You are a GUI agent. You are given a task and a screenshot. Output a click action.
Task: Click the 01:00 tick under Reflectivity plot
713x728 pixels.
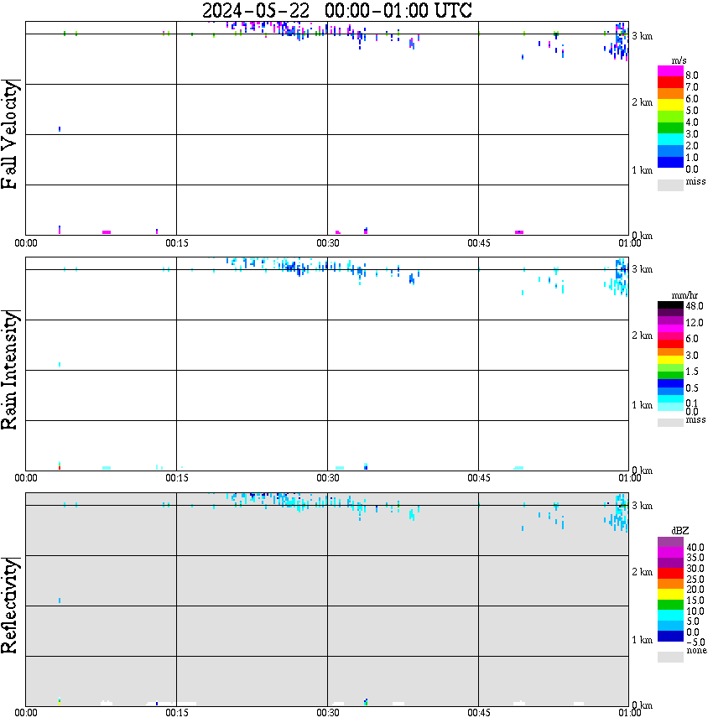click(630, 713)
